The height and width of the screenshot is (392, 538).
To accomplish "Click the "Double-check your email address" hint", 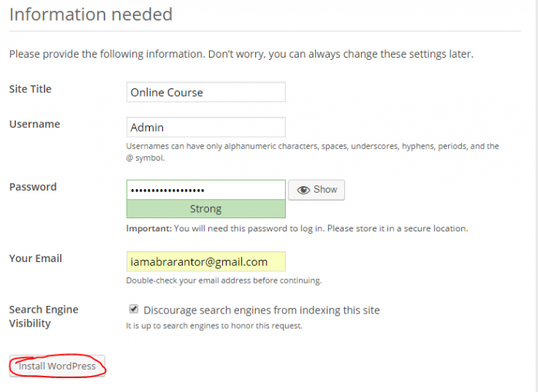I will tap(224, 281).
